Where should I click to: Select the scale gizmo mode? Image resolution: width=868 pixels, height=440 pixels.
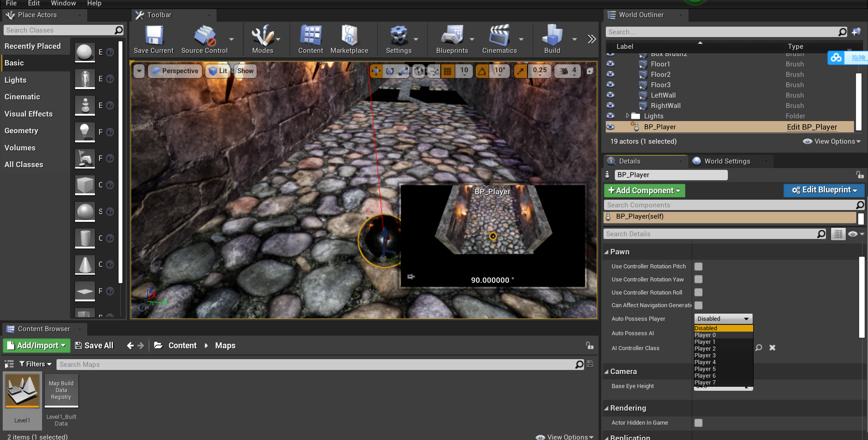pyautogui.click(x=403, y=71)
